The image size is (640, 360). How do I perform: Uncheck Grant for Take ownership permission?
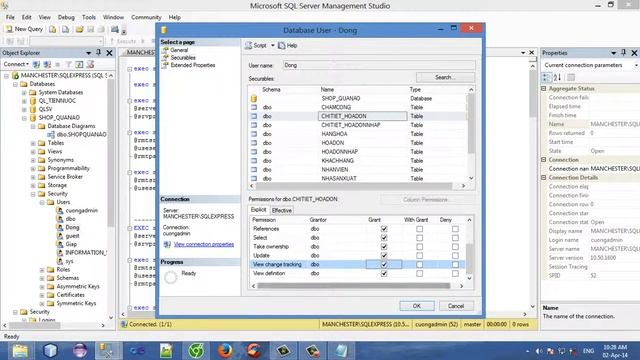[384, 247]
